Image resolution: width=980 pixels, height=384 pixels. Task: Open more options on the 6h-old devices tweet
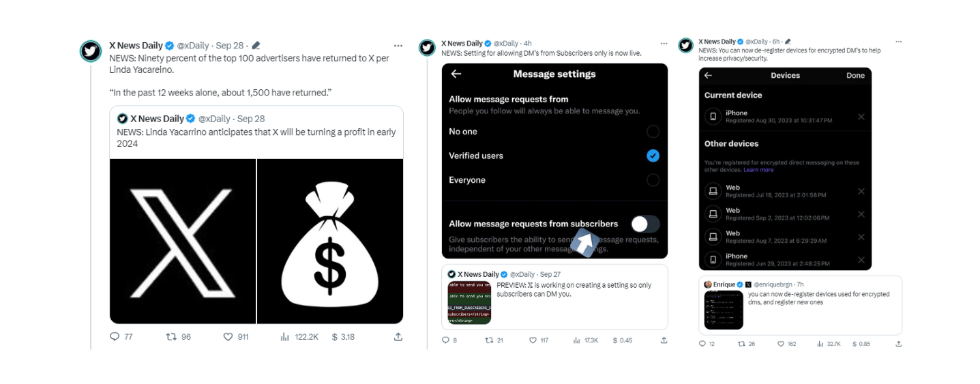[x=898, y=42]
